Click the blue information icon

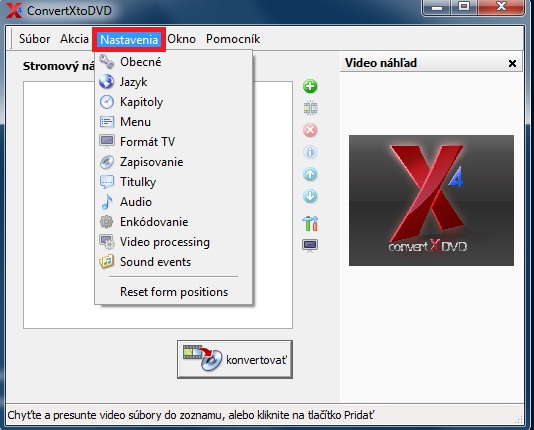click(310, 152)
